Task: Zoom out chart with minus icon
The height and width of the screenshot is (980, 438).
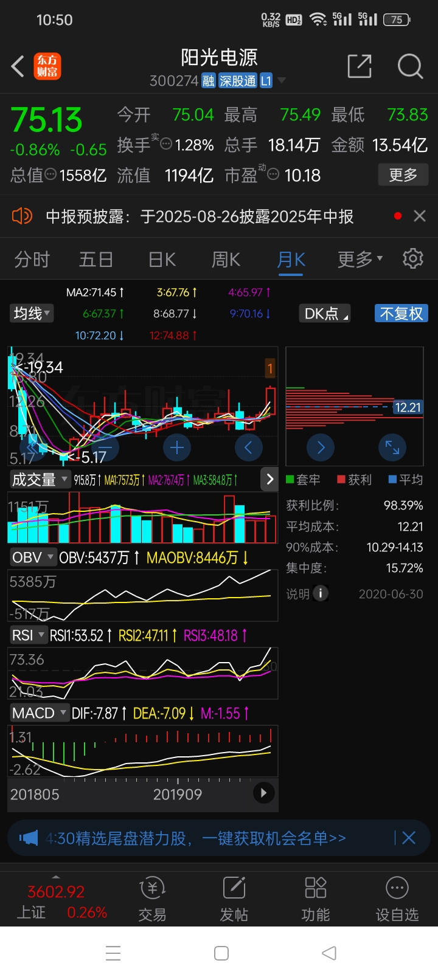Action: (105, 448)
